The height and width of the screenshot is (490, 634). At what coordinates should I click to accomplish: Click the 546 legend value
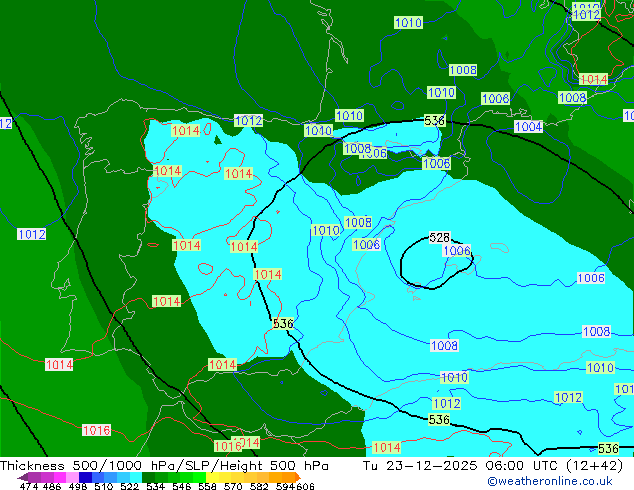point(181,486)
